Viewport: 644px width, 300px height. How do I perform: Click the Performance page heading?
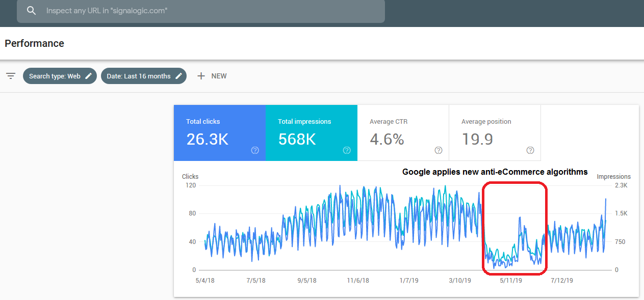(35, 43)
